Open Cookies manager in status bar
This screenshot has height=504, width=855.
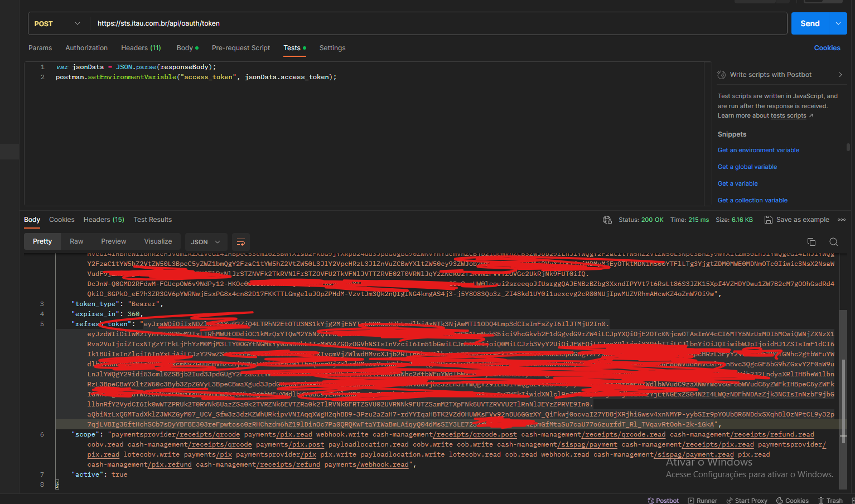793,501
